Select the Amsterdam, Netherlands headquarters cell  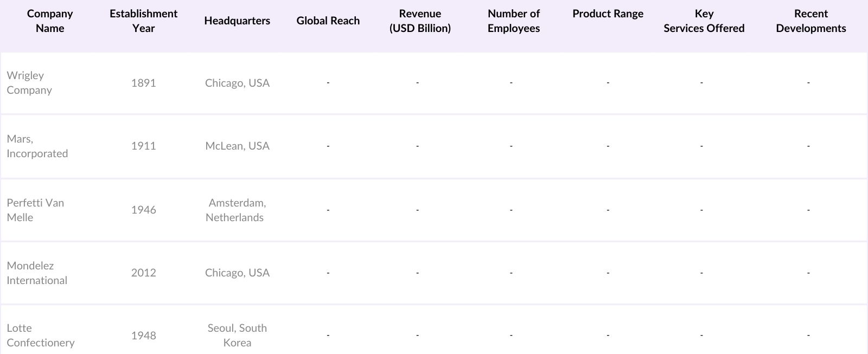[x=237, y=210]
